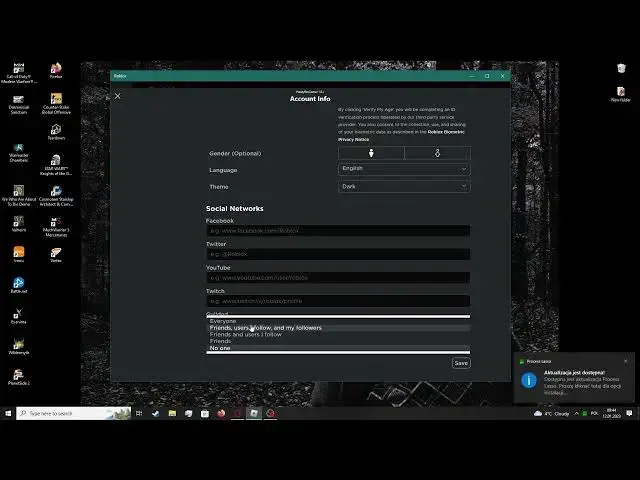The image size is (640, 480).
Task: Open the Process Lasso update notification text
Action: pos(583,382)
